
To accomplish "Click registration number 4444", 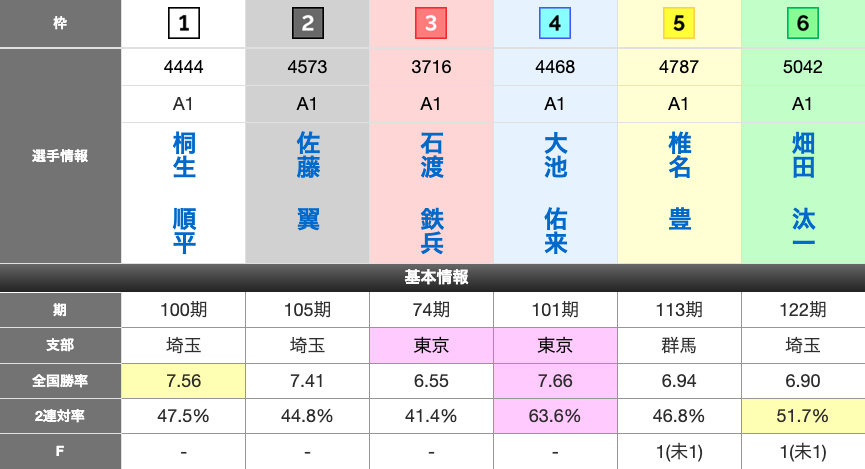I will (183, 67).
